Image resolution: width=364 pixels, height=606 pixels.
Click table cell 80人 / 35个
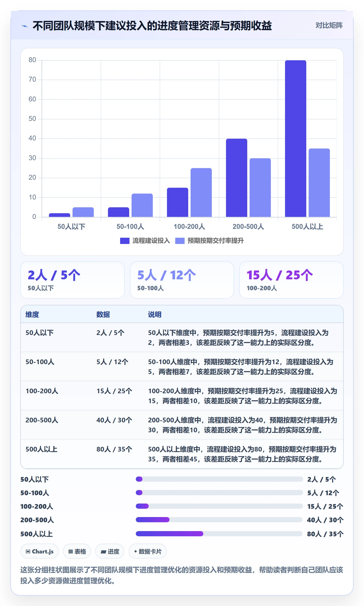tap(114, 449)
